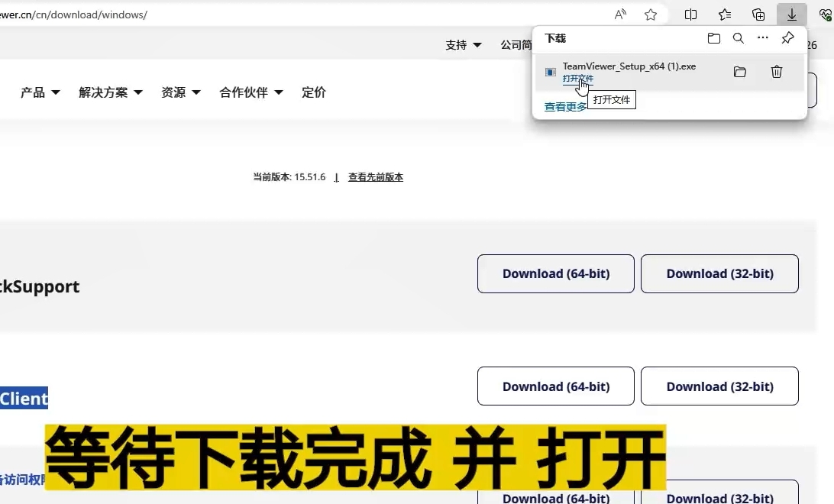The image size is (834, 504).
Task: Click 查看更多 in downloads panel
Action: pyautogui.click(x=565, y=107)
